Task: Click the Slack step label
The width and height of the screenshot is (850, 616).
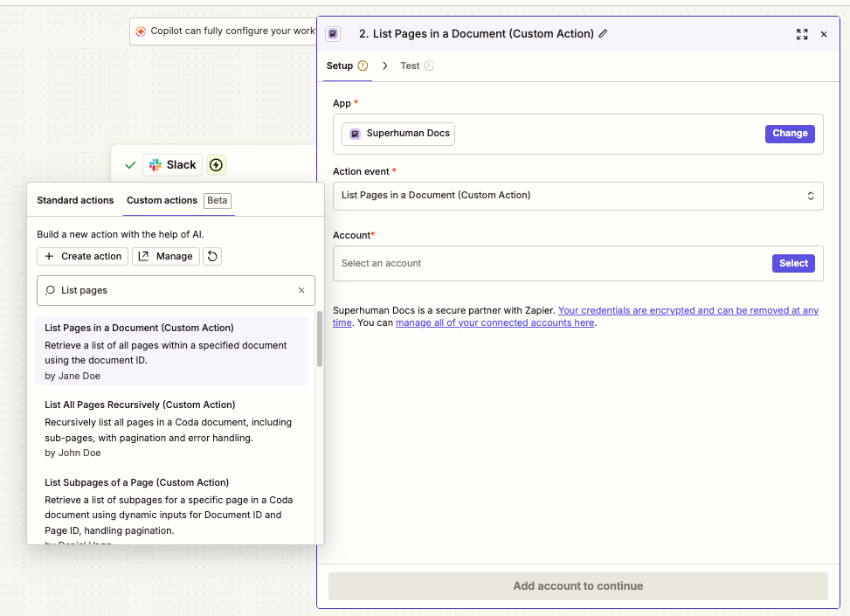Action: pos(181,165)
